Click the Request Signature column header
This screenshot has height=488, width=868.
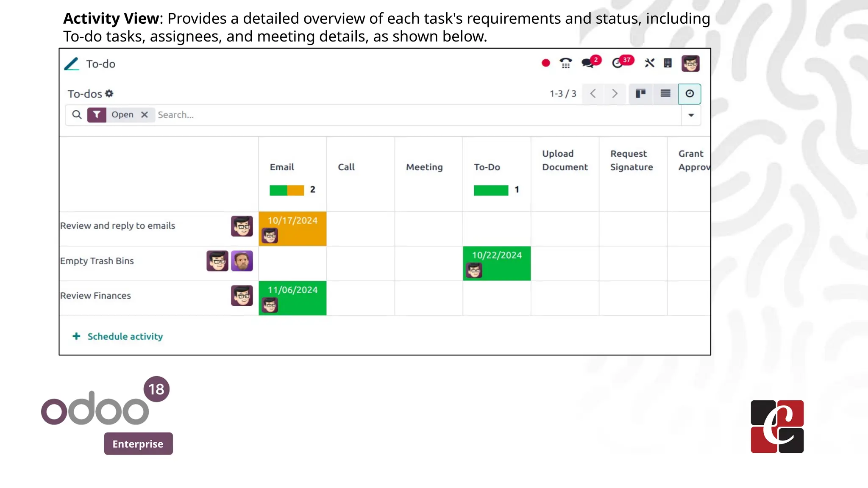click(632, 160)
